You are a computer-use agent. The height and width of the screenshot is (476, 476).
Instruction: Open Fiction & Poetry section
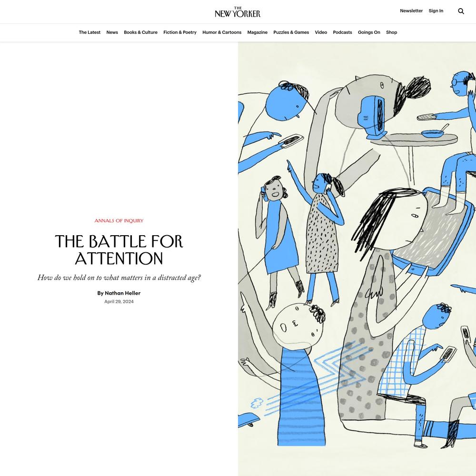[180, 32]
